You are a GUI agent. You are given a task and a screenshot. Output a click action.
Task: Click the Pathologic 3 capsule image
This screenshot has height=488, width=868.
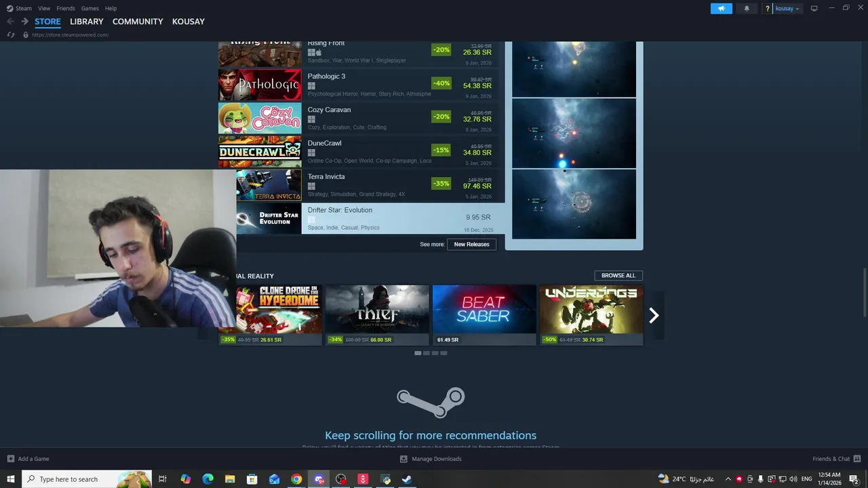[260, 85]
